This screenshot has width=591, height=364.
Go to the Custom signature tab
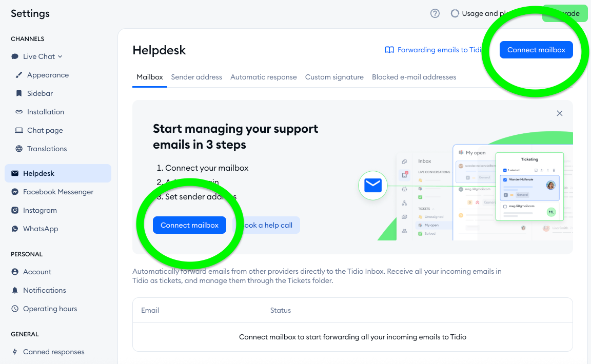334,77
